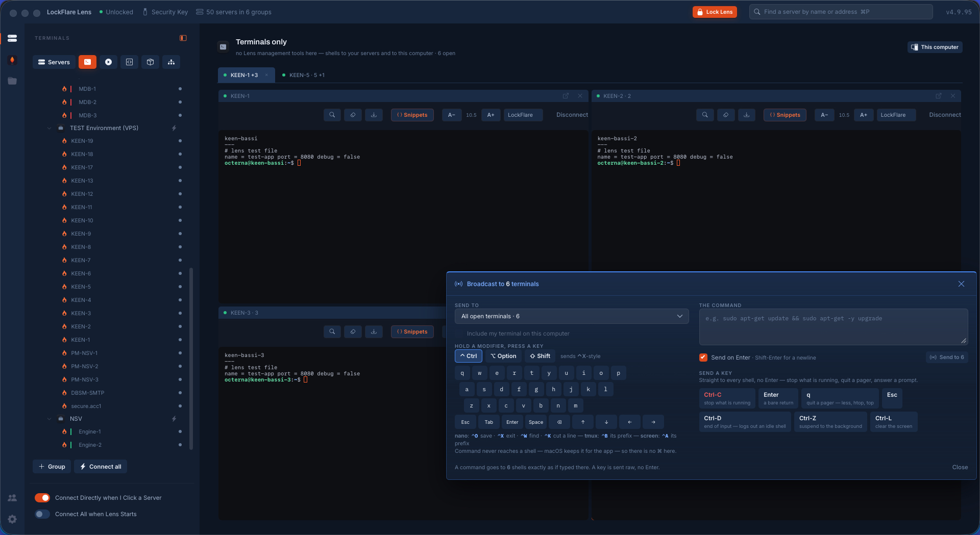This screenshot has width=980, height=535.
Task: Collapse the TEST Environment (VPS) group
Action: (49, 128)
